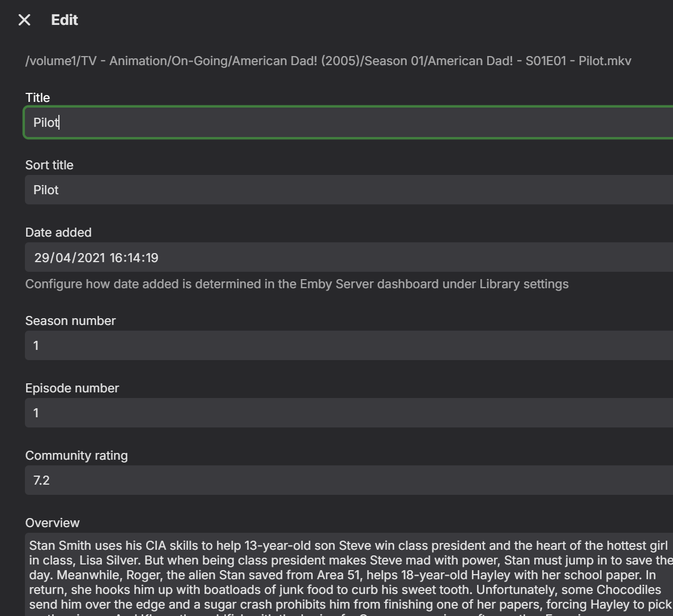Click the Date added label
This screenshot has width=673, height=616.
58,232
